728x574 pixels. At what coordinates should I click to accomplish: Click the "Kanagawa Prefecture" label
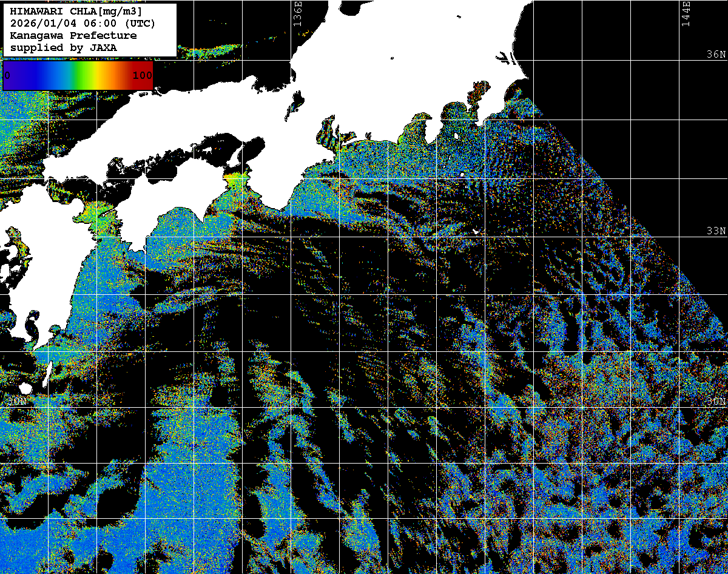[x=73, y=36]
